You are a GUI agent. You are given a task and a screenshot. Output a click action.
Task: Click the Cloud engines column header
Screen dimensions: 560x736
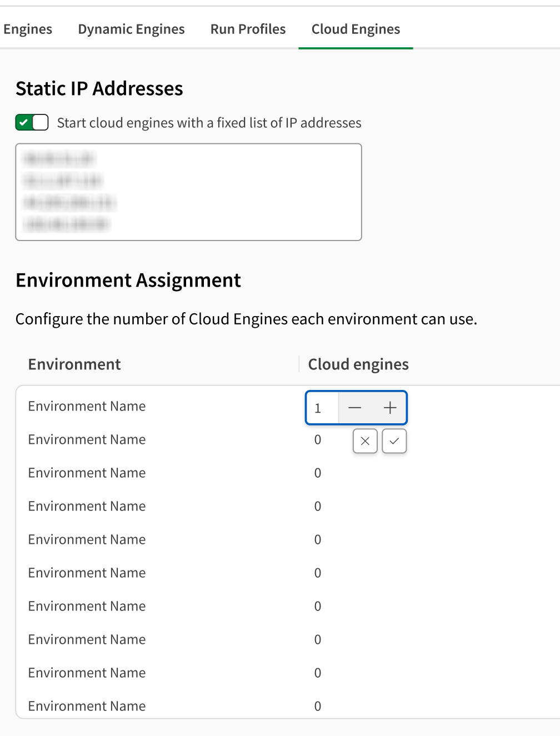point(358,364)
